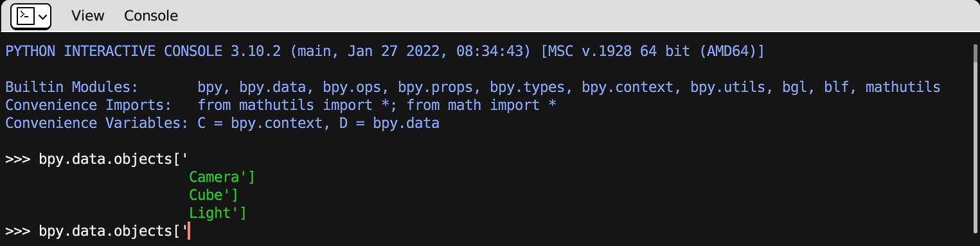Click empty header area right of Console
980x246 pixels.
click(x=578, y=16)
